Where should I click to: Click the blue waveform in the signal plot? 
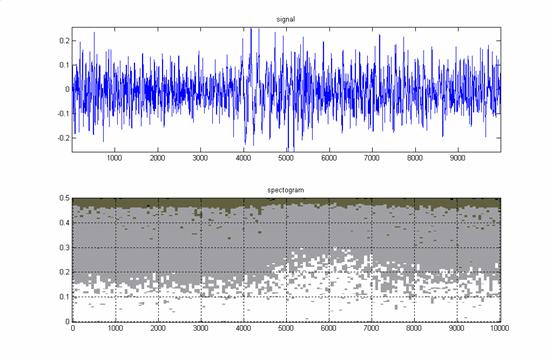tap(286, 89)
